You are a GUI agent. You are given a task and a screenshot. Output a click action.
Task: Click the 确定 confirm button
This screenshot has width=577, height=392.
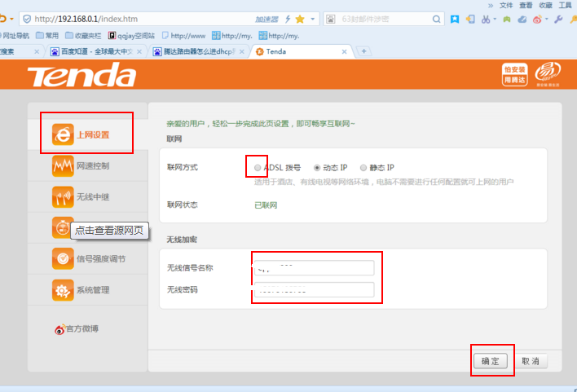(491, 361)
